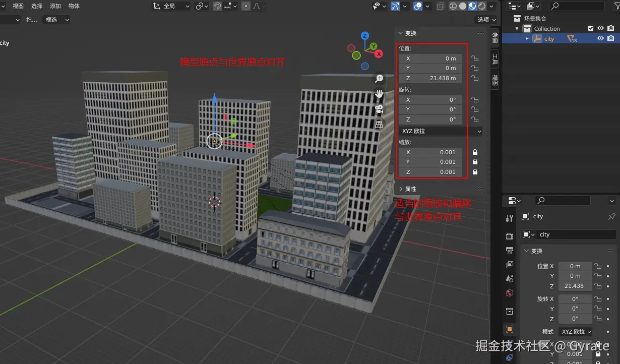The height and width of the screenshot is (364, 620).
Task: Click the proportional editing circle icon
Action: coord(245,6)
